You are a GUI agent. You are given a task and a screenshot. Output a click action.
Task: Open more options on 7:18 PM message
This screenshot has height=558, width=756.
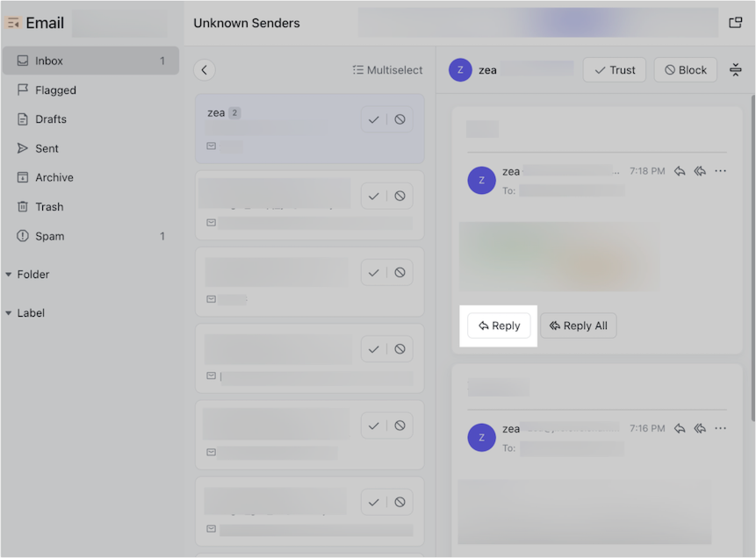(x=720, y=171)
